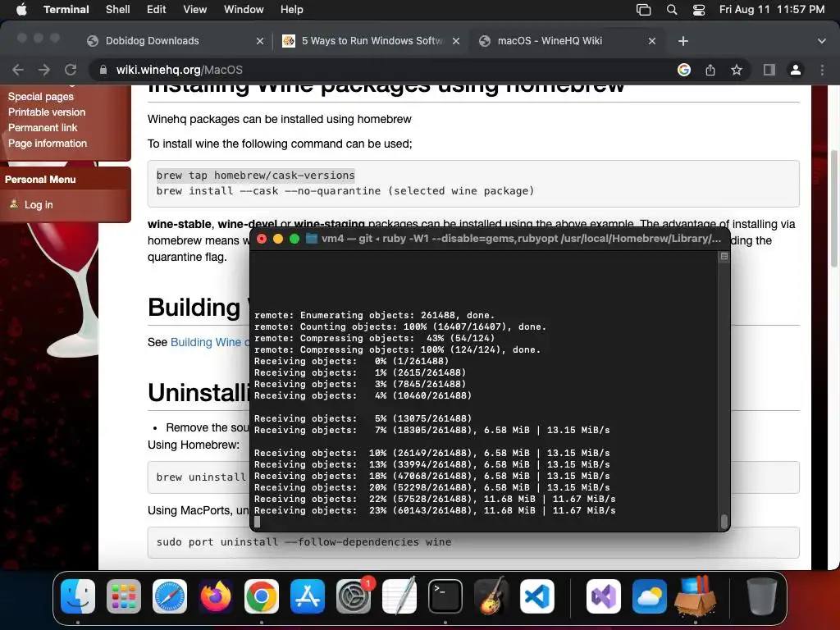Open the Terminal app menu
The image size is (840, 630).
[66, 10]
